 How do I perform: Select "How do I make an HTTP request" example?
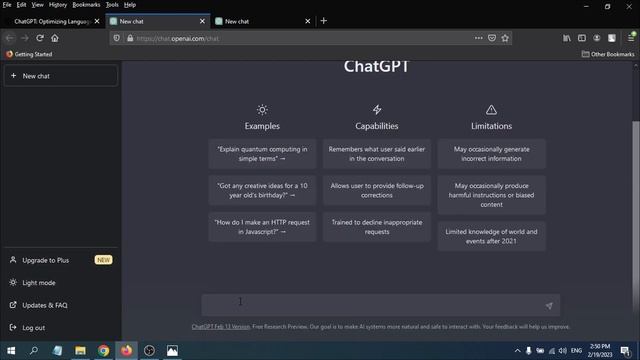pyautogui.click(x=262, y=227)
